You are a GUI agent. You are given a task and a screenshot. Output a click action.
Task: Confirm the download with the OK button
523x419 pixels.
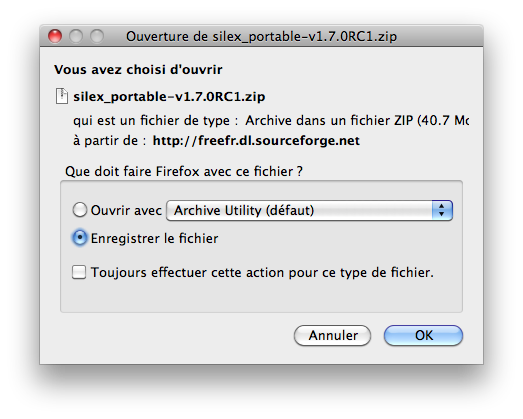coord(423,336)
